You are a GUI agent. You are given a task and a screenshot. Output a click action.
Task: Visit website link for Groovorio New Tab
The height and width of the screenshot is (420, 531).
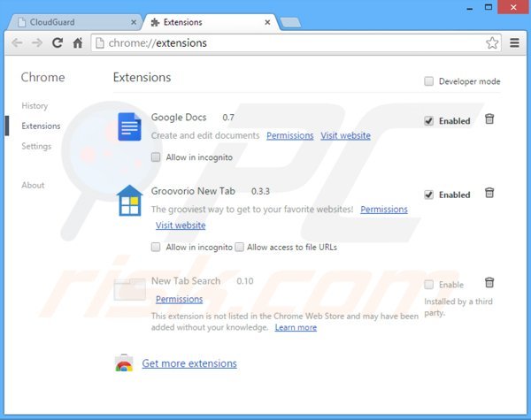point(181,225)
